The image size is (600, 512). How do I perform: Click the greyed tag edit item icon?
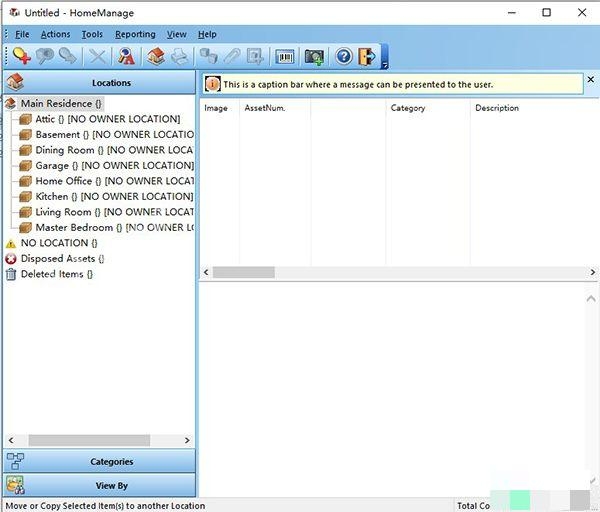click(x=68, y=56)
